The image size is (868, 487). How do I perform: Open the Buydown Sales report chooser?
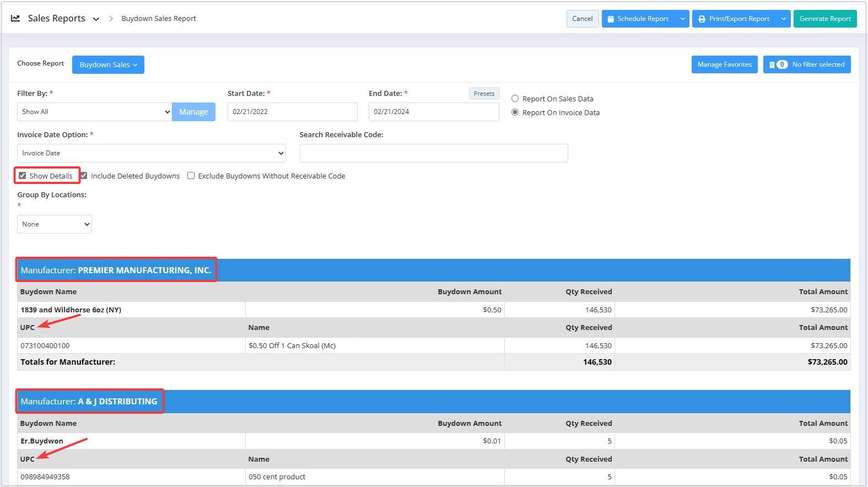[x=108, y=64]
